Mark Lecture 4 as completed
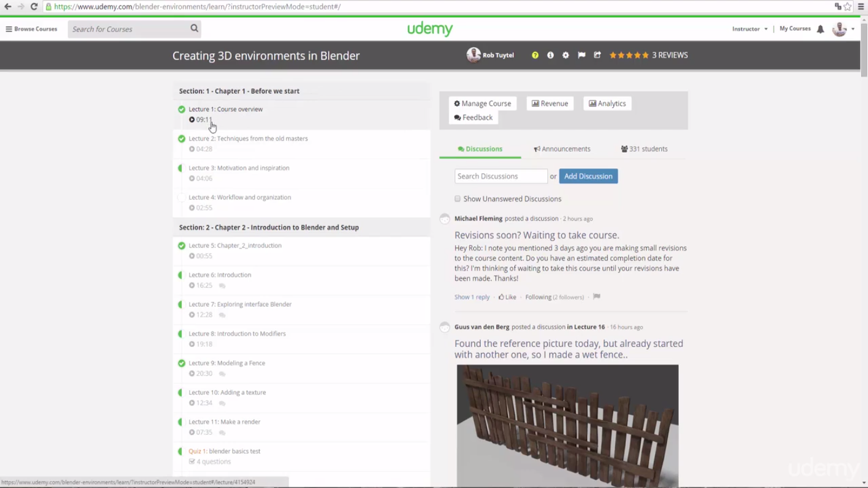This screenshot has width=868, height=488. coord(182,198)
